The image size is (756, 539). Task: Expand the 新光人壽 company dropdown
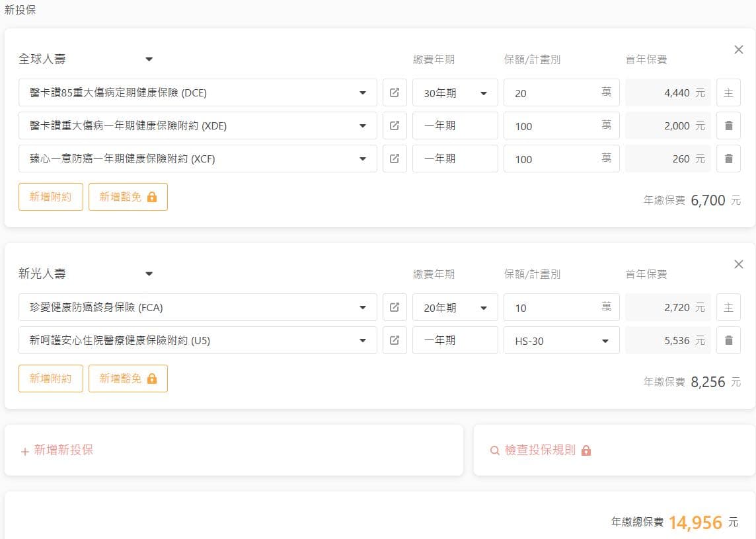tap(149, 274)
